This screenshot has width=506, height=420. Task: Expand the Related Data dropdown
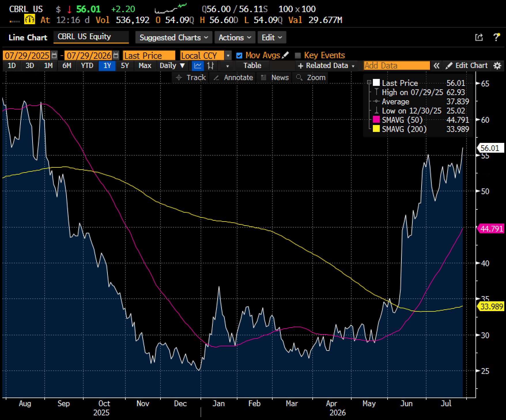point(326,66)
